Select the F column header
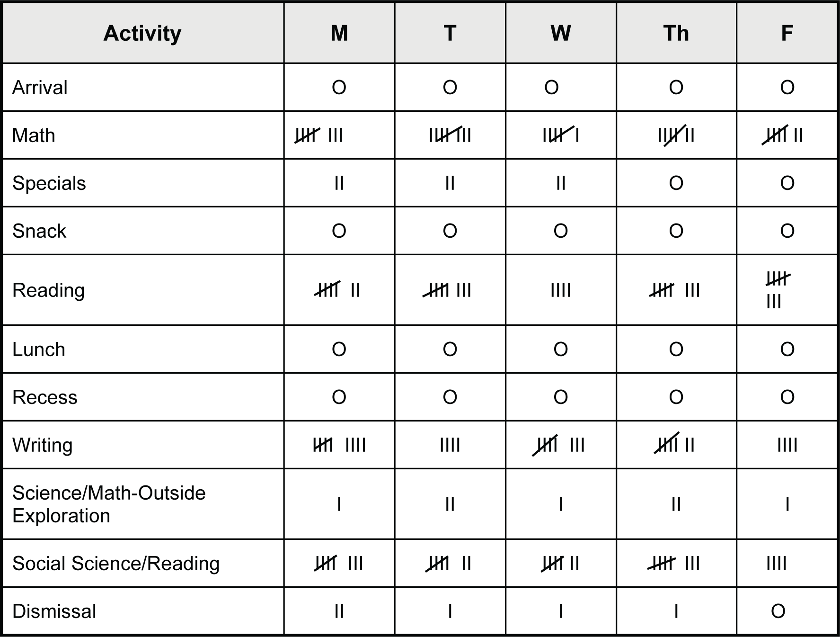This screenshot has width=840, height=637. point(787,33)
